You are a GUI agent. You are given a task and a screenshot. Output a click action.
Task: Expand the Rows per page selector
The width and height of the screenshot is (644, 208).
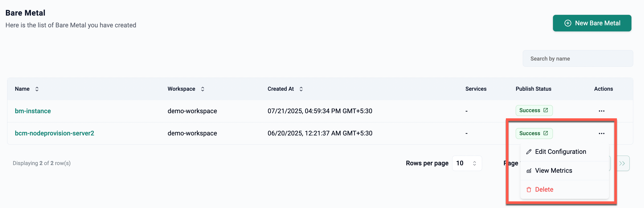coord(467,163)
